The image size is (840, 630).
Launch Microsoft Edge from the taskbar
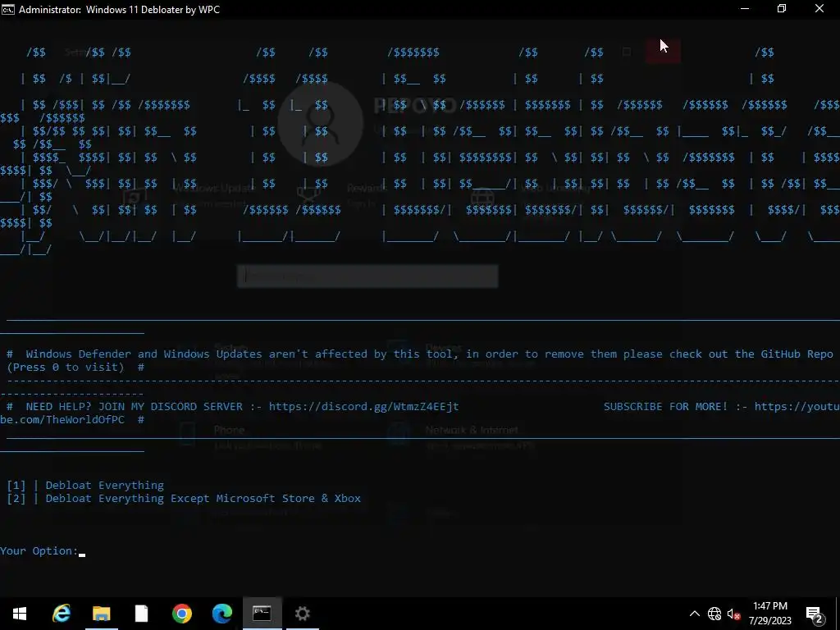pos(221,614)
